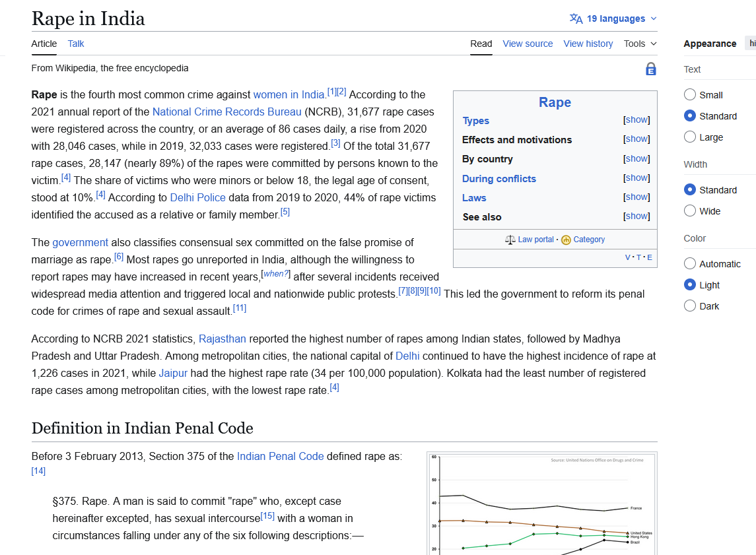756x555 pixels.
Task: Switch to the Talk tab
Action: point(76,44)
